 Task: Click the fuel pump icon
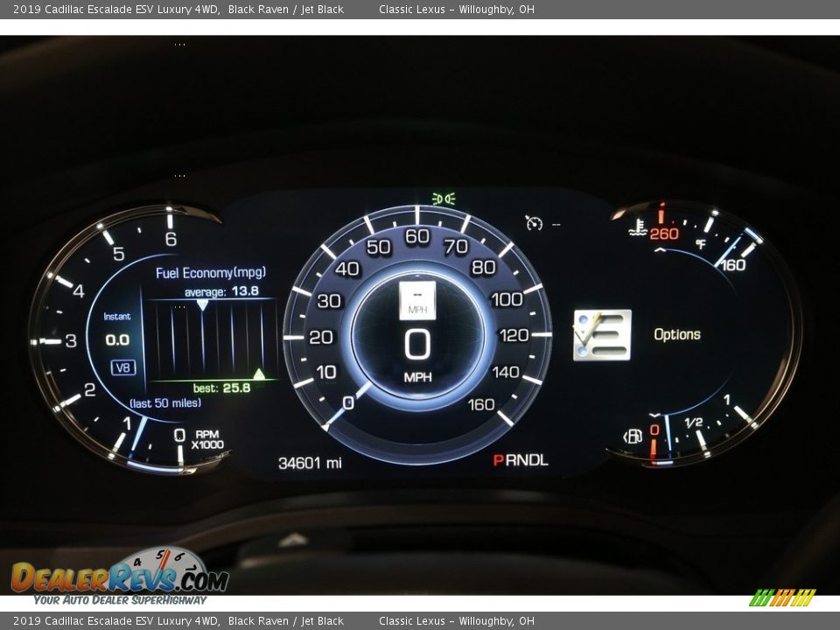(632, 436)
